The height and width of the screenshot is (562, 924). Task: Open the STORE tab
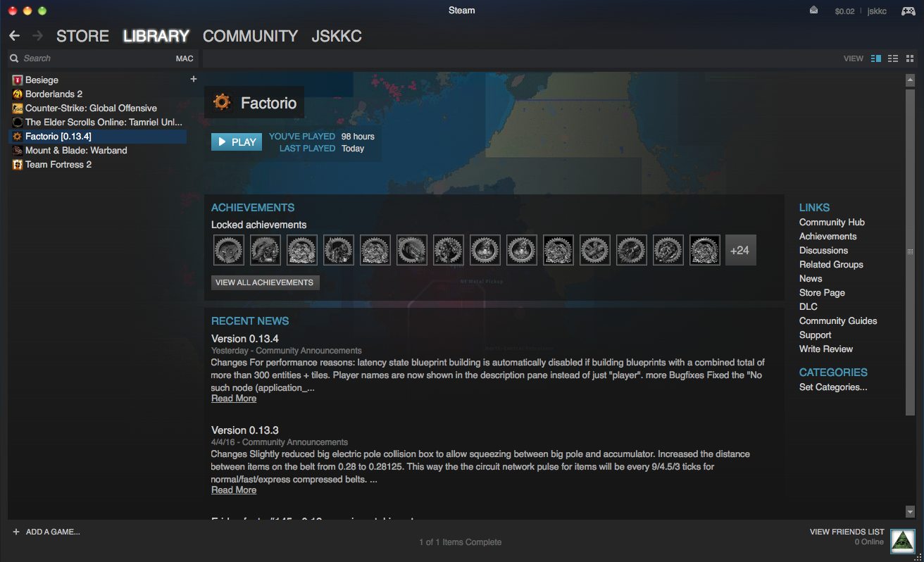click(82, 36)
